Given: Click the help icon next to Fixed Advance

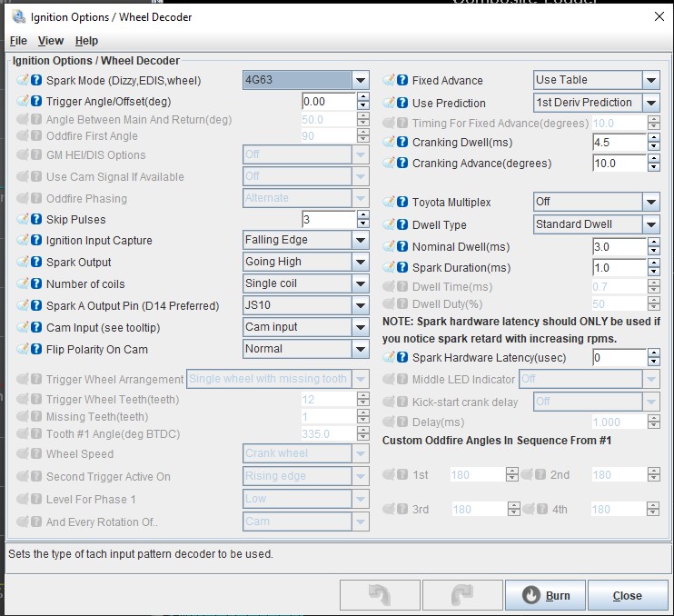Looking at the screenshot, I should [402, 80].
